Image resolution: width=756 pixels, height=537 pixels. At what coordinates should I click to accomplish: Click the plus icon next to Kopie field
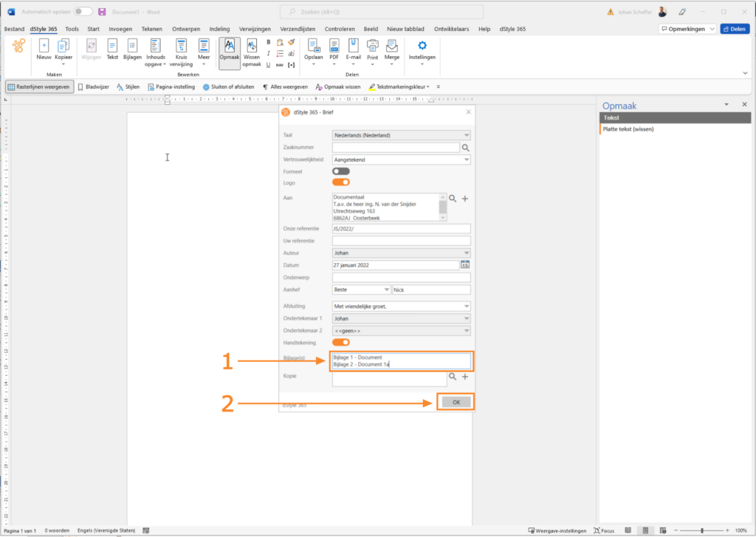[465, 377]
